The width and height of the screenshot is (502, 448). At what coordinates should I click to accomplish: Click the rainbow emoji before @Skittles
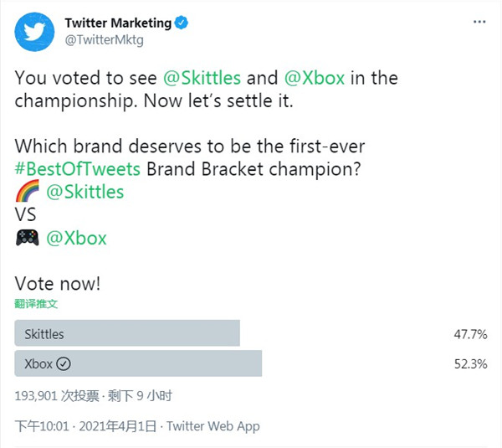coord(28,191)
